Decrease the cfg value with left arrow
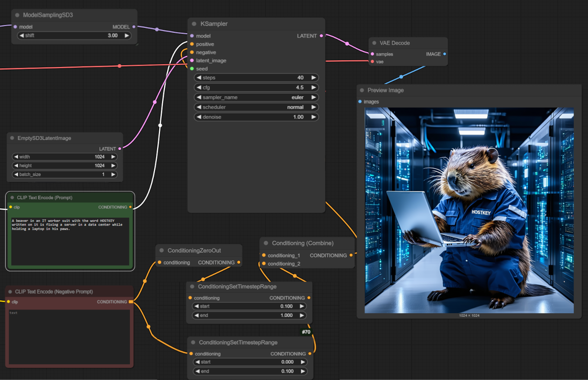588x380 pixels. coord(199,88)
